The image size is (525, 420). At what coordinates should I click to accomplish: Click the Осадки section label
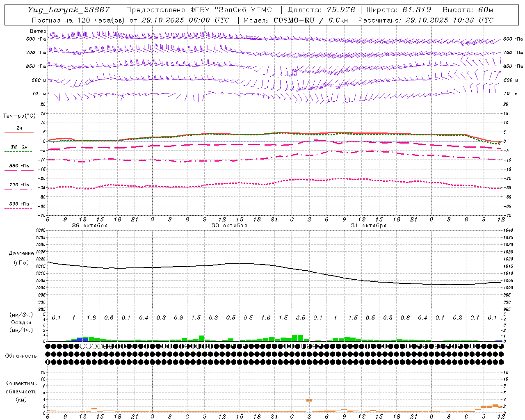point(21,322)
